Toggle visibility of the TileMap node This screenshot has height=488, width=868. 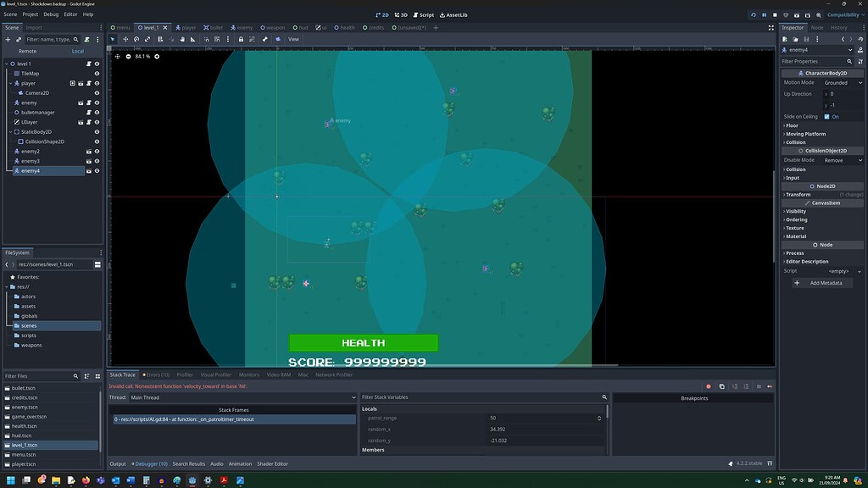click(97, 74)
